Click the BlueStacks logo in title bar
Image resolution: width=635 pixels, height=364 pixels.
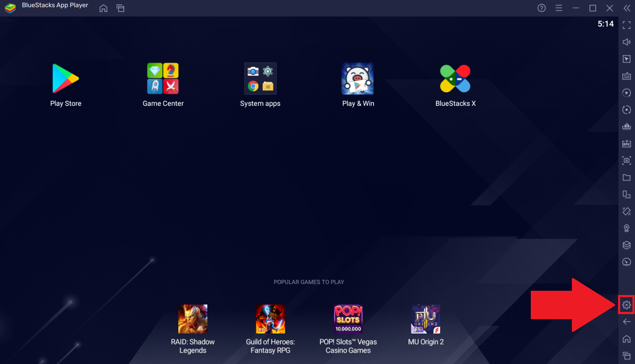pyautogui.click(x=10, y=8)
